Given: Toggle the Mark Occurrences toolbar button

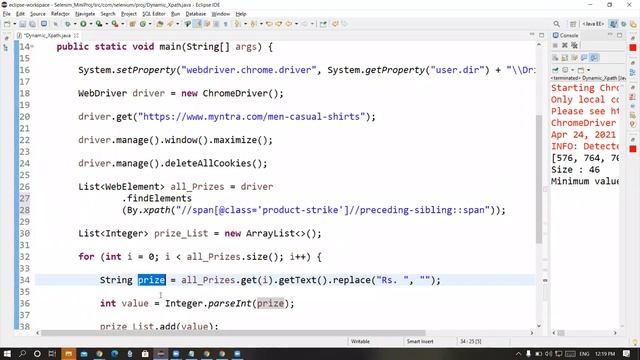Looking at the screenshot, I should point(197,24).
